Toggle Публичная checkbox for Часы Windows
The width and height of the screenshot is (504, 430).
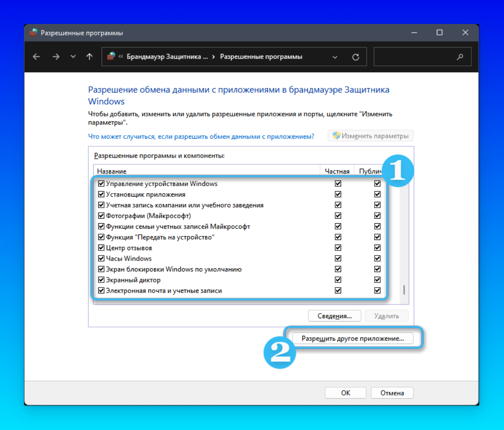pyautogui.click(x=377, y=259)
